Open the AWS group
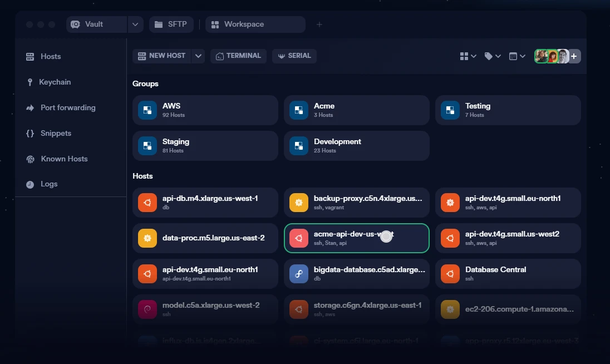 click(205, 110)
